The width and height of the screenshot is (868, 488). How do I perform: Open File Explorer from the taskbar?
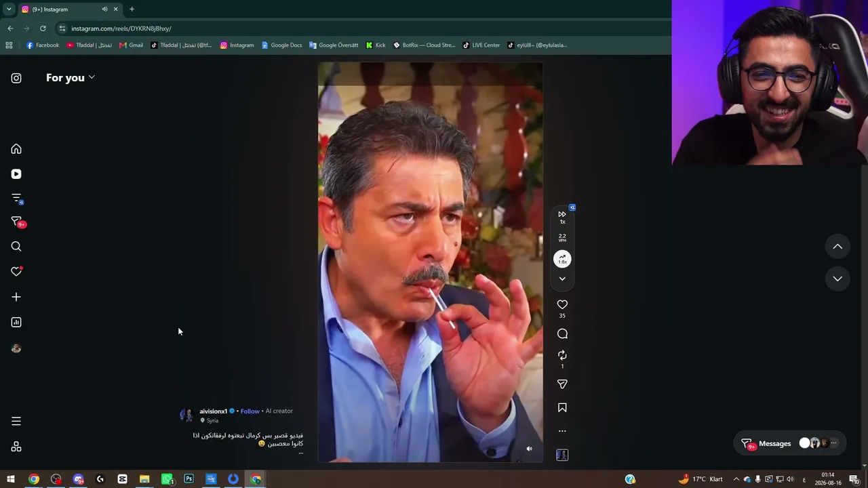(144, 479)
